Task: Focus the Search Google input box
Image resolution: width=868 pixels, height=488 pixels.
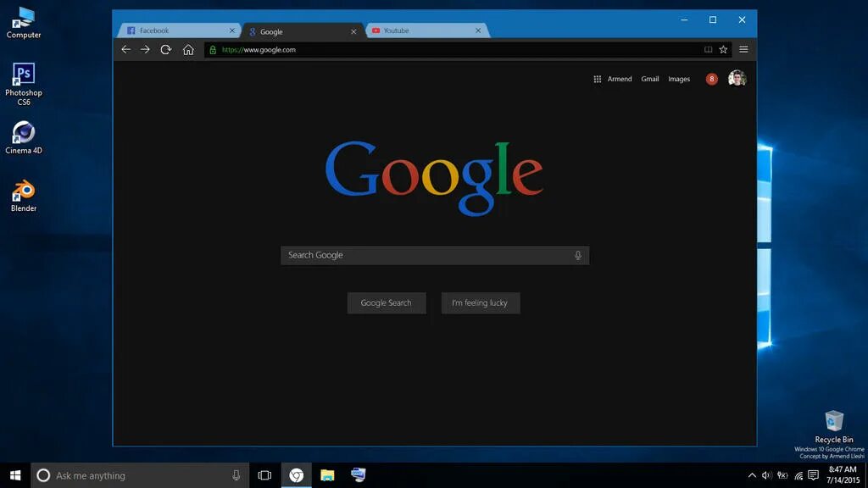Action: click(435, 255)
